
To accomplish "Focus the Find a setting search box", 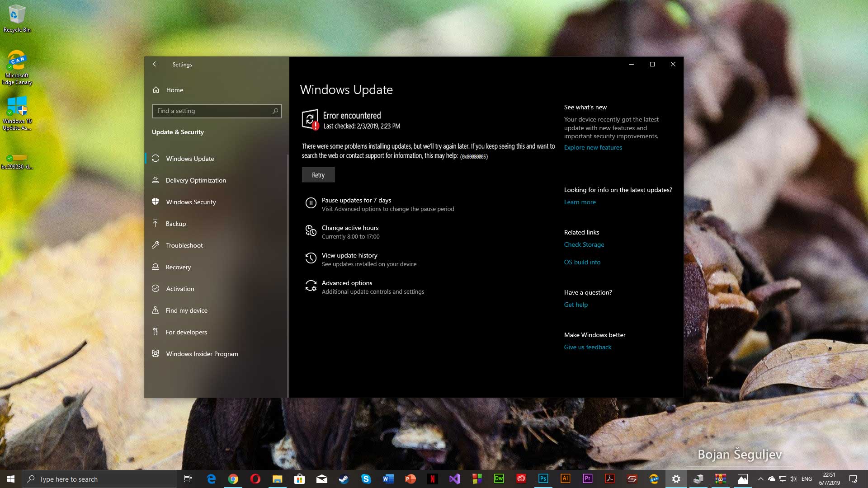I will click(x=212, y=111).
